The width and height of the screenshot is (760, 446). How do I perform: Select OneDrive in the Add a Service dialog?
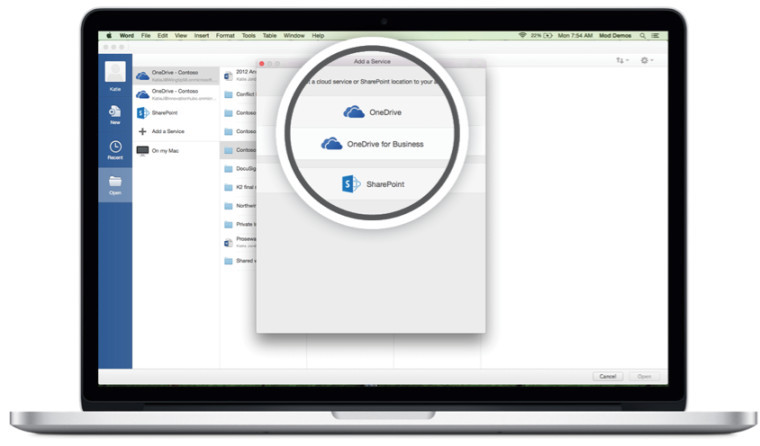(x=372, y=112)
